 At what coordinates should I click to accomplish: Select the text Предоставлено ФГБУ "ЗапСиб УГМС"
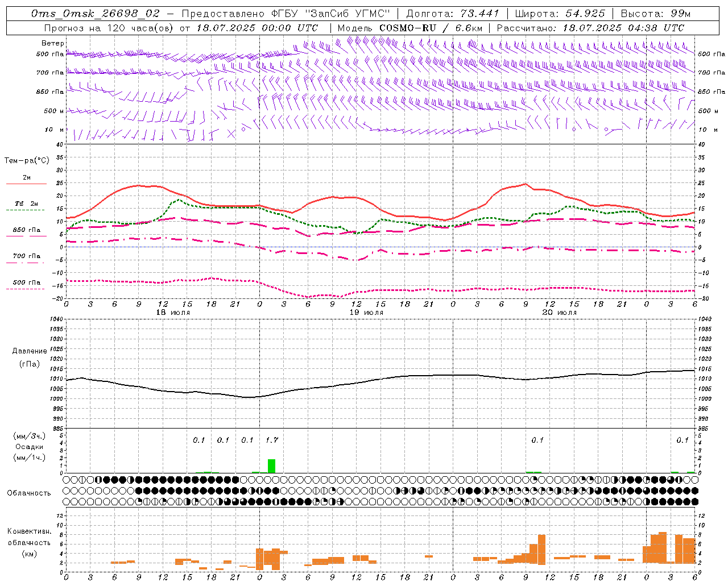pyautogui.click(x=286, y=13)
